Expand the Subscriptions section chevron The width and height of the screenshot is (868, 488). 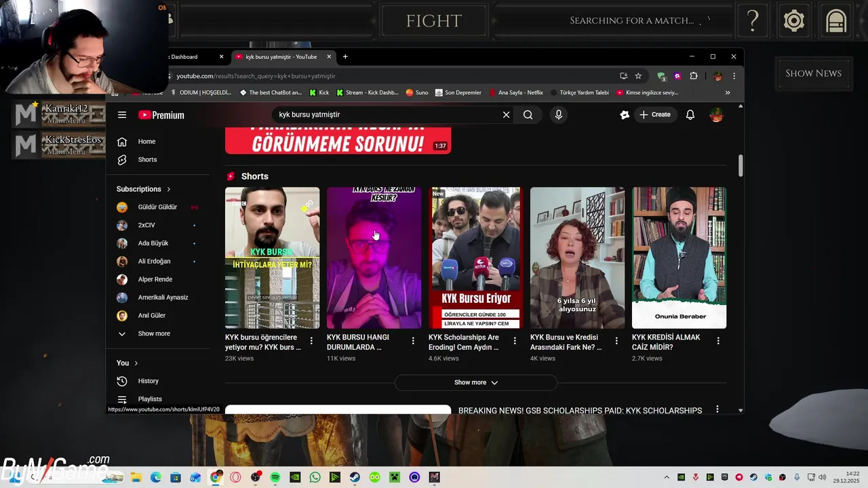(168, 189)
